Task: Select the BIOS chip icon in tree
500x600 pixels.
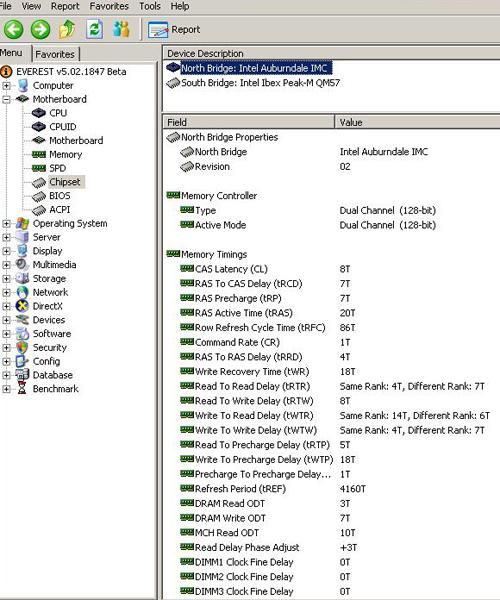Action: [39, 196]
